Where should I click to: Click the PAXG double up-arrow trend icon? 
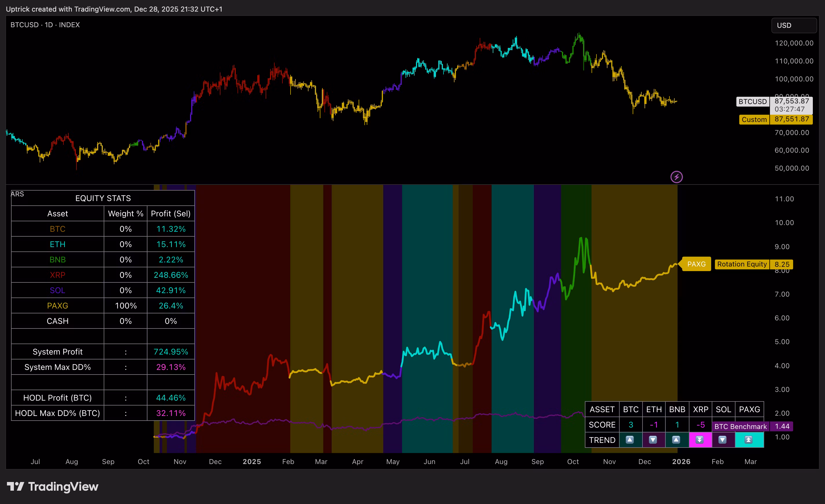pyautogui.click(x=748, y=440)
